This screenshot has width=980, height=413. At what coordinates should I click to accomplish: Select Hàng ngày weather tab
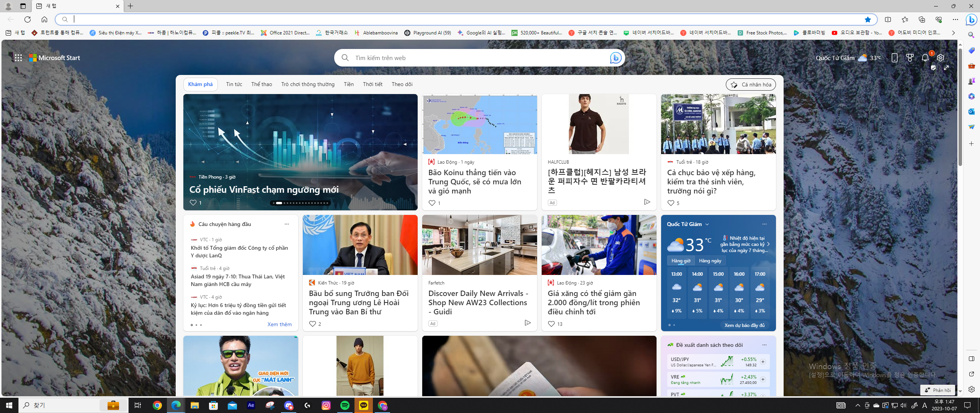tap(710, 261)
